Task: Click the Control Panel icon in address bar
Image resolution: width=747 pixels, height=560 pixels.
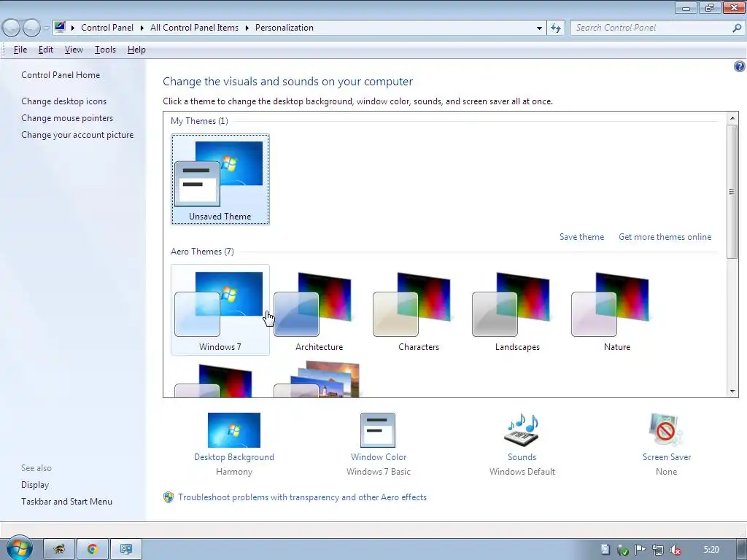Action: click(x=60, y=27)
